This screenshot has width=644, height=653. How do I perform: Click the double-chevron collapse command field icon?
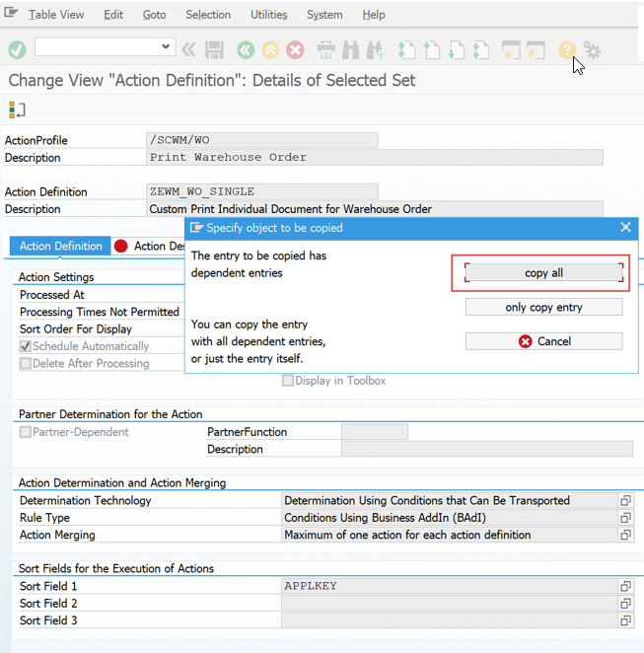click(188, 50)
